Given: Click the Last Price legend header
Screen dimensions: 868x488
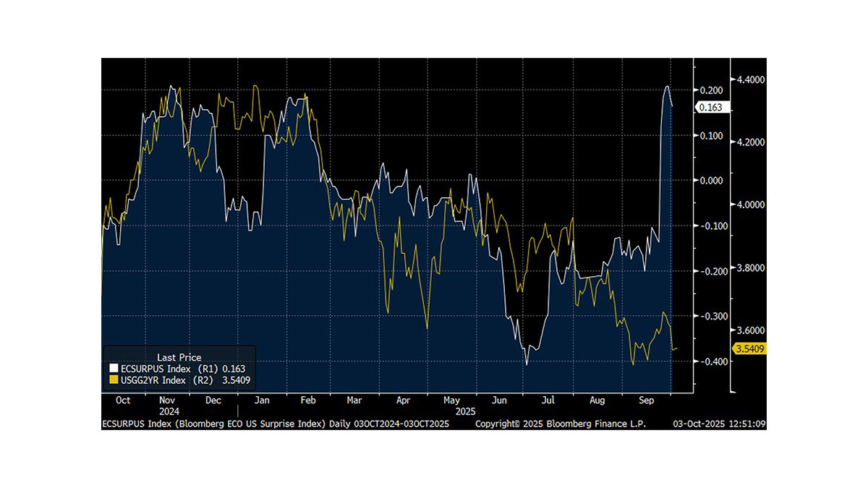Looking at the screenshot, I should point(179,357).
